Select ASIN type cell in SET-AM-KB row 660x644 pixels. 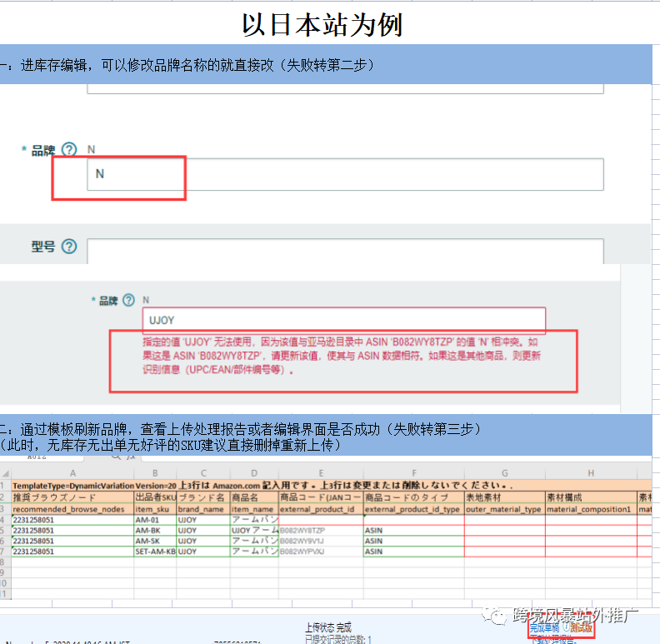click(x=414, y=552)
